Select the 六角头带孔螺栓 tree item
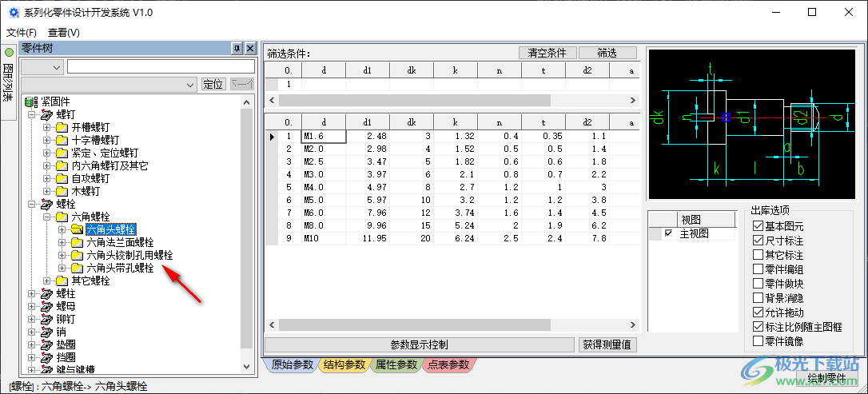 point(121,268)
